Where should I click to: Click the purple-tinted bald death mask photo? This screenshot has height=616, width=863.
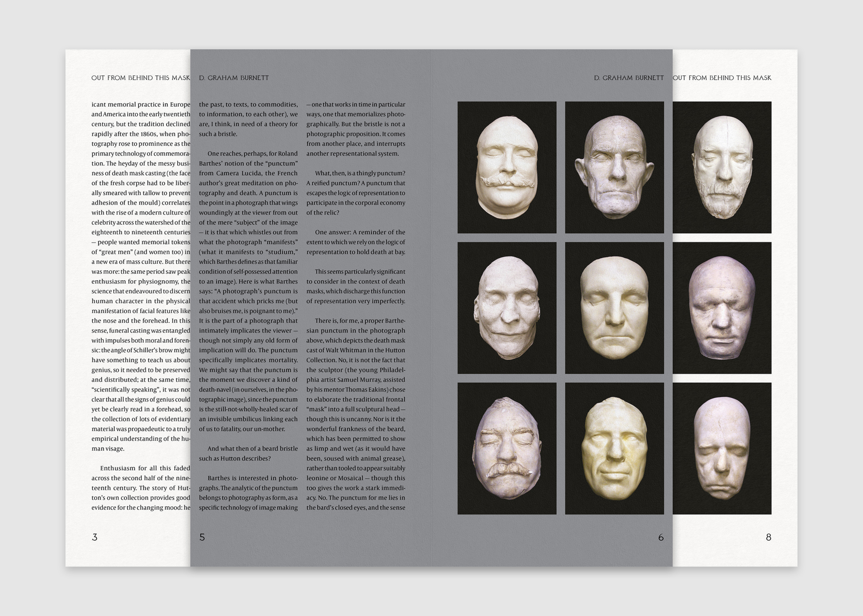tap(722, 308)
